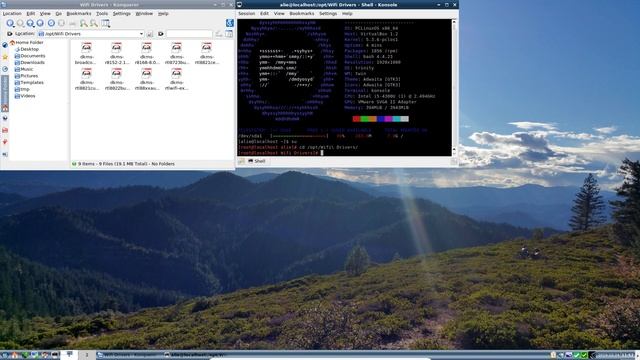Select the tmp folder in the tree

[x=22, y=89]
